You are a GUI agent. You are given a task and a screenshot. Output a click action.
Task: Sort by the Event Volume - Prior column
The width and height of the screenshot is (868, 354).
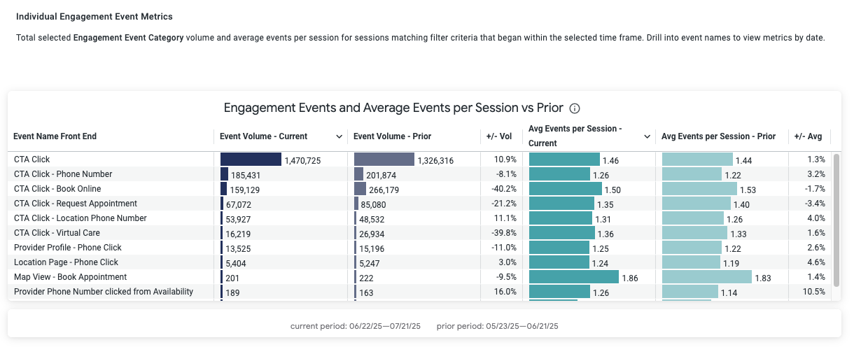coord(392,136)
